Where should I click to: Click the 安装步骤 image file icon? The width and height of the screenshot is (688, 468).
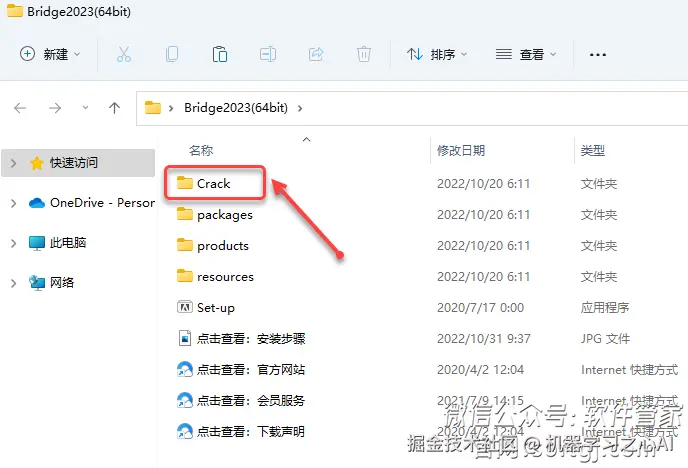185,339
